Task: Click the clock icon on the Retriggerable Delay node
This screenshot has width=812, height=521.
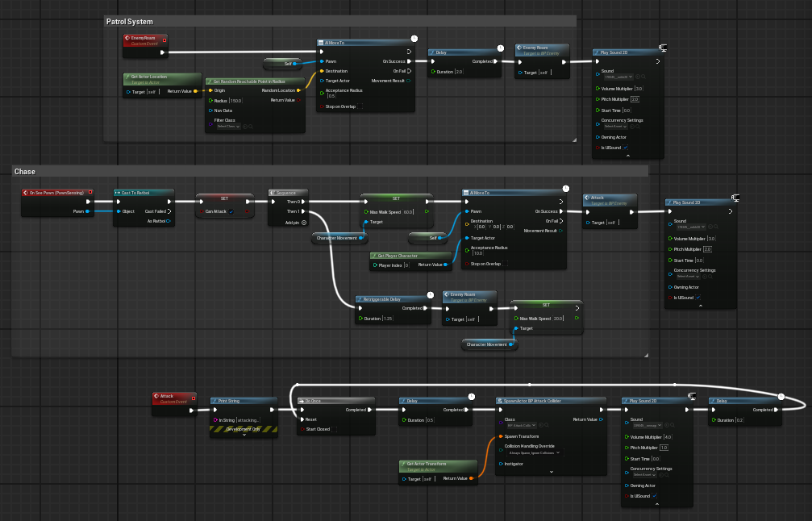Action: tap(431, 295)
